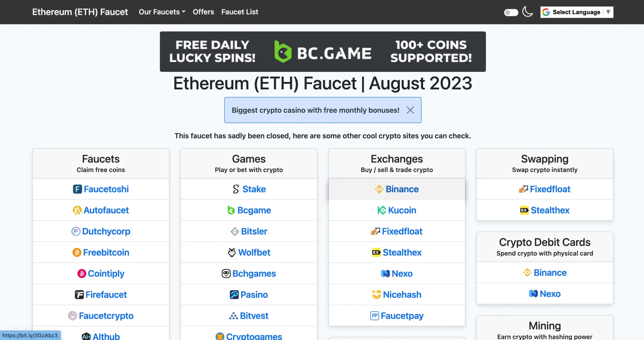This screenshot has height=340, width=644.
Task: Dismiss the monthly bonuses notification
Action: [x=410, y=110]
